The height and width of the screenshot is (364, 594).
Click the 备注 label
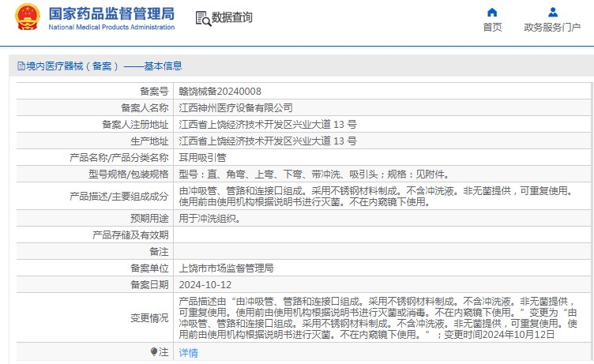[x=159, y=252]
